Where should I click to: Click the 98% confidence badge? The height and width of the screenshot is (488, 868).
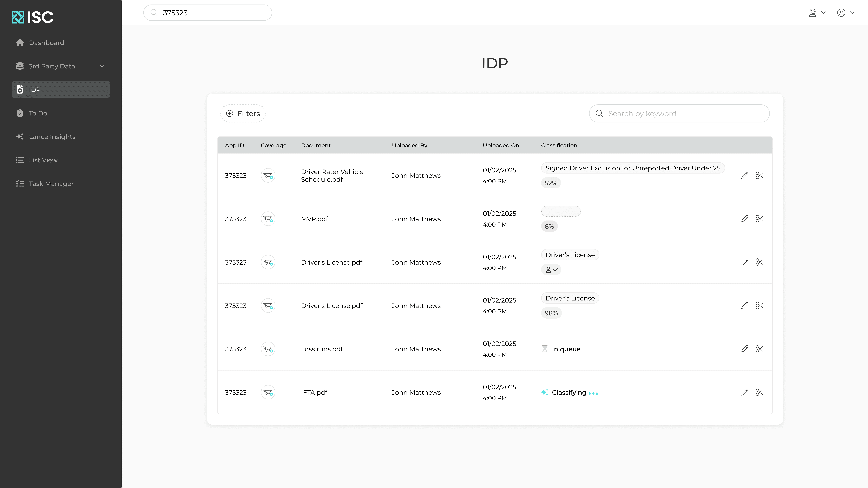(x=551, y=313)
